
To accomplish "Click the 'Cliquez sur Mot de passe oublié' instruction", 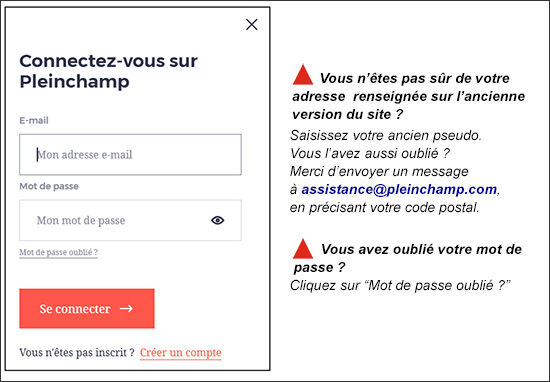I will [400, 286].
